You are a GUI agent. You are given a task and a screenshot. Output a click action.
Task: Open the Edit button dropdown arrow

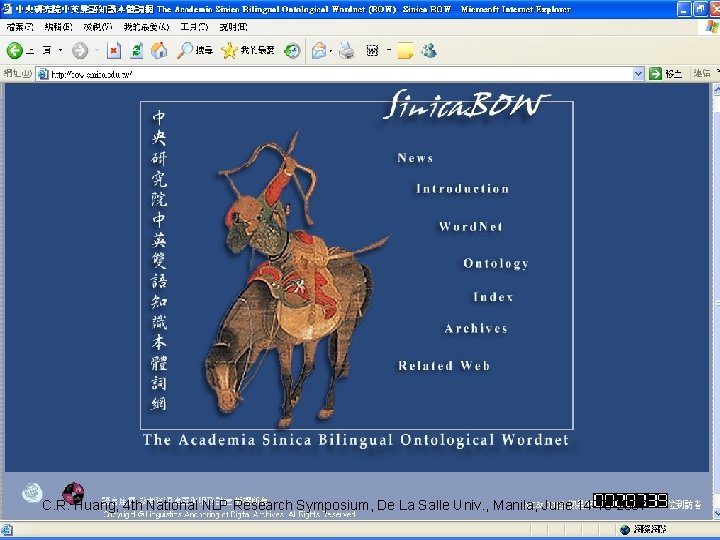click(x=388, y=50)
